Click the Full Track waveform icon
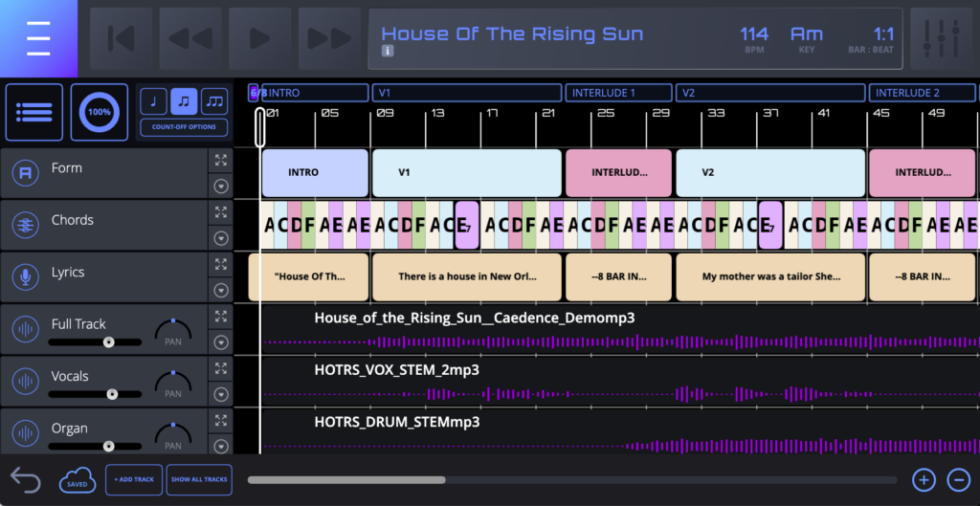Viewport: 980px width, 506px height. click(x=25, y=329)
